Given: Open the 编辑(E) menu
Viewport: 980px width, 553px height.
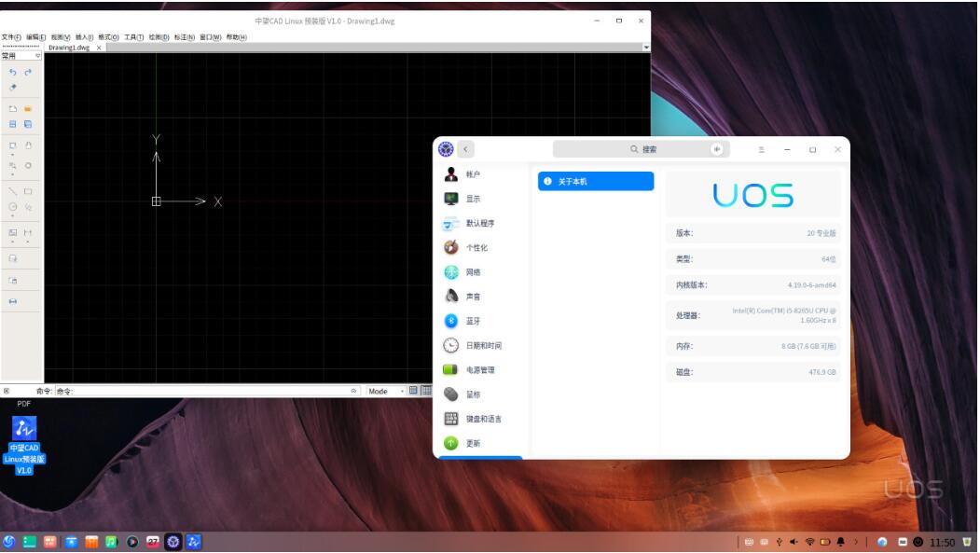Looking at the screenshot, I should [x=35, y=37].
